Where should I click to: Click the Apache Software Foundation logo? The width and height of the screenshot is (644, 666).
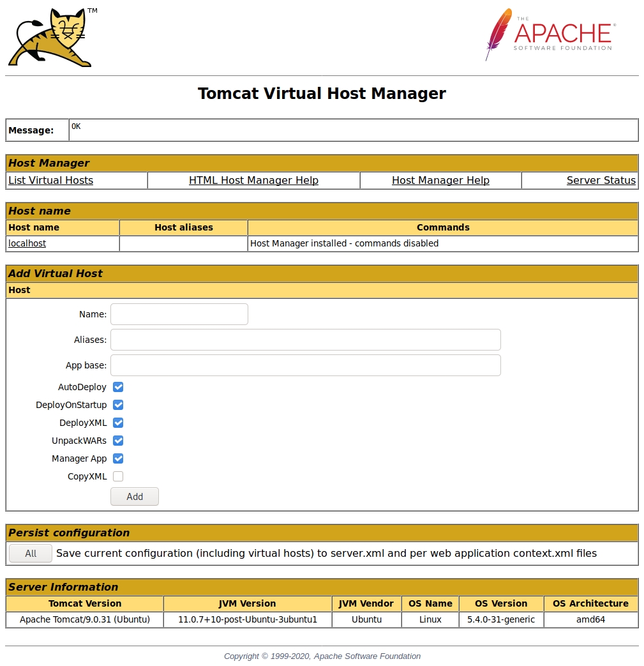550,34
